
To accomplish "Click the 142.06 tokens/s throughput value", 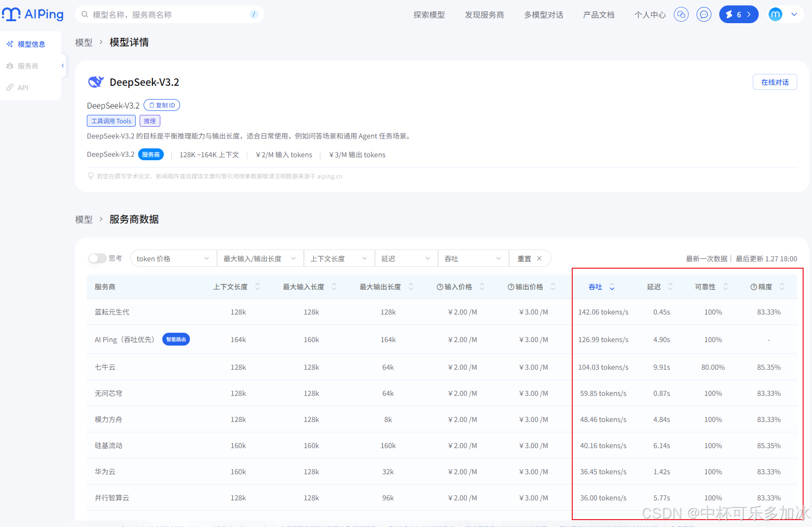I will (x=603, y=312).
